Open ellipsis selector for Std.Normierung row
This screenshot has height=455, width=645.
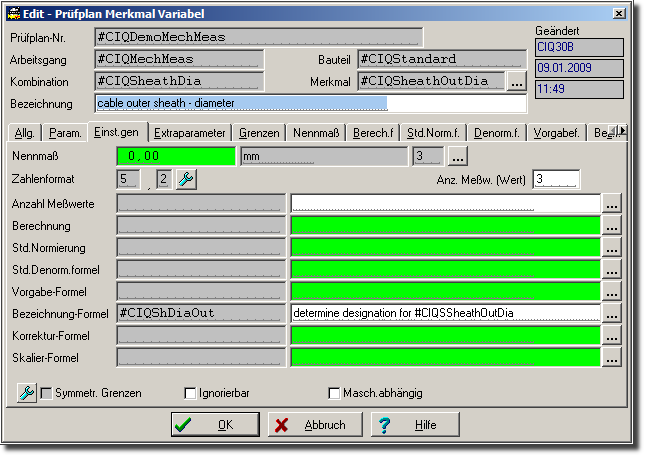coord(612,247)
